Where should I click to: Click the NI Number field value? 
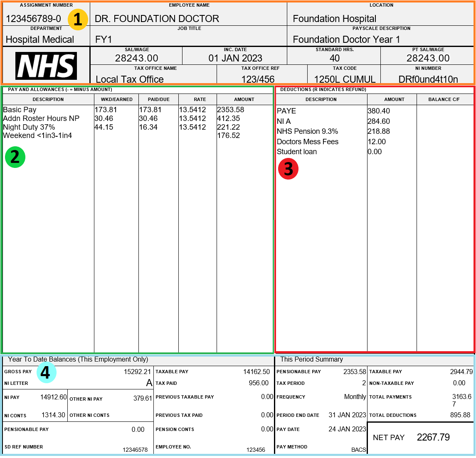(428, 79)
